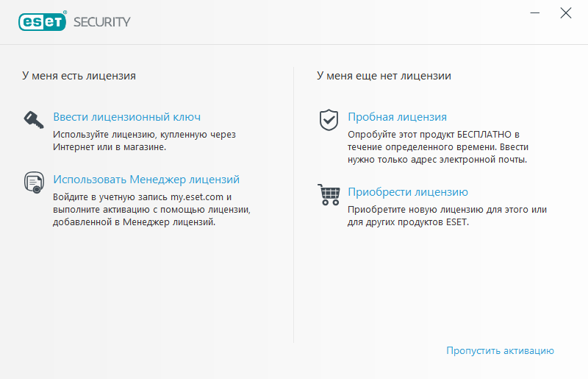Screen dimensions: 588x379
Task: Click the free trial description text
Action: coord(437,147)
